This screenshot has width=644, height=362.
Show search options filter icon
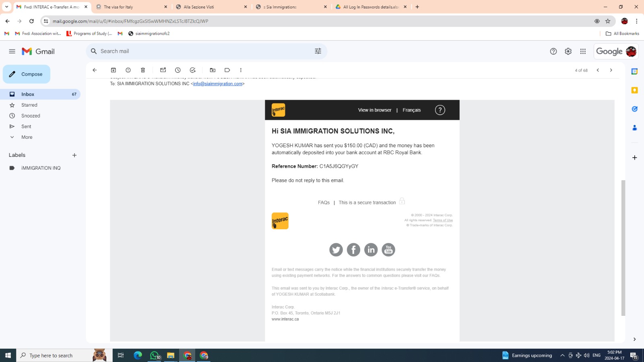[x=318, y=51]
